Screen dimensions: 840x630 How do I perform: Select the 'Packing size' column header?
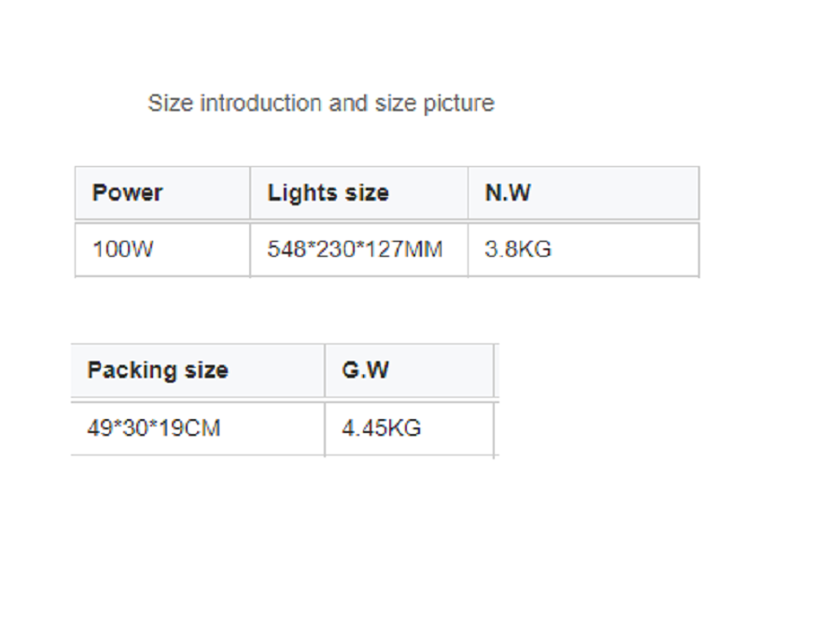pos(158,371)
